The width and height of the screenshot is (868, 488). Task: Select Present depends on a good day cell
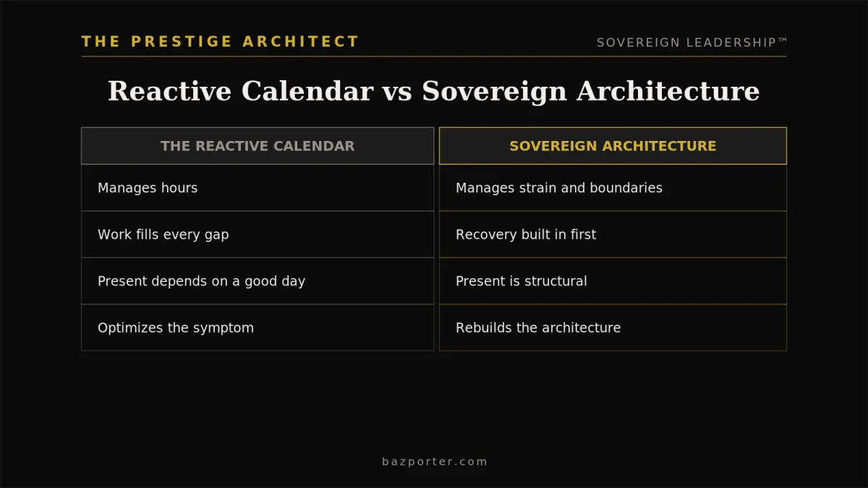point(258,281)
